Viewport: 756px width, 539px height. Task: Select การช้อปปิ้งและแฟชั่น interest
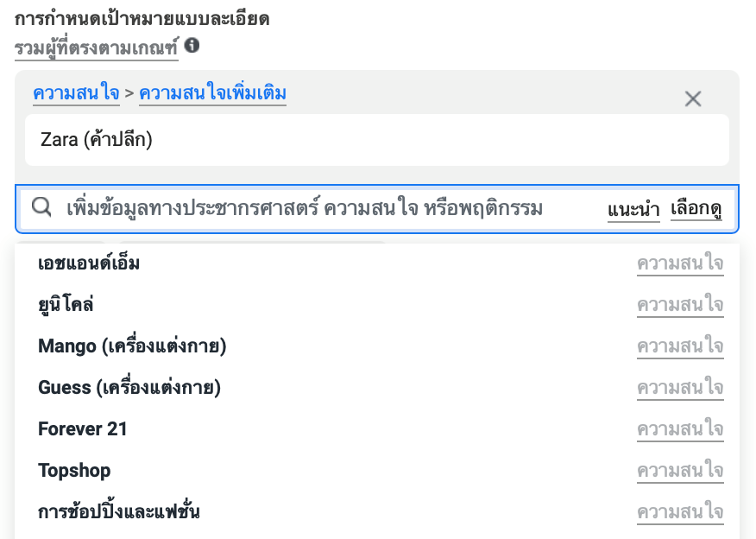point(119,512)
